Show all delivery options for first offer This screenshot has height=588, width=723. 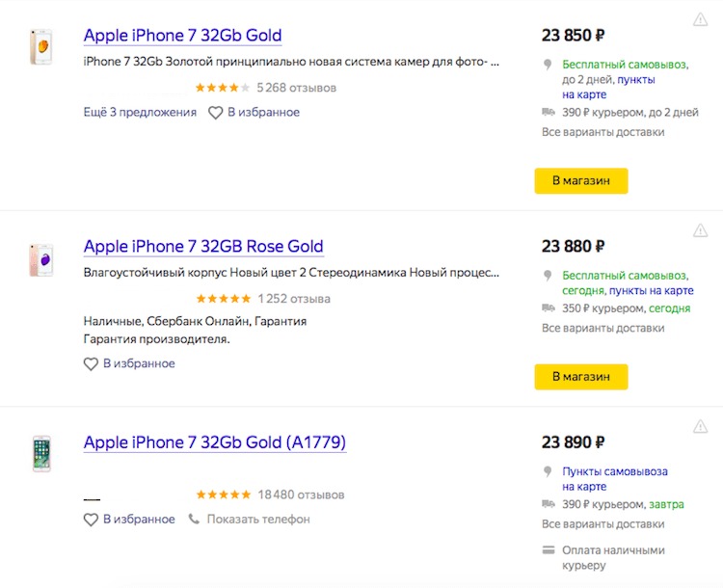tap(603, 132)
